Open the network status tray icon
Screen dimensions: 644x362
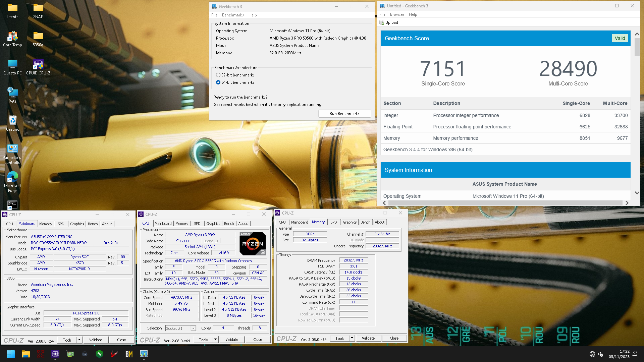point(592,354)
